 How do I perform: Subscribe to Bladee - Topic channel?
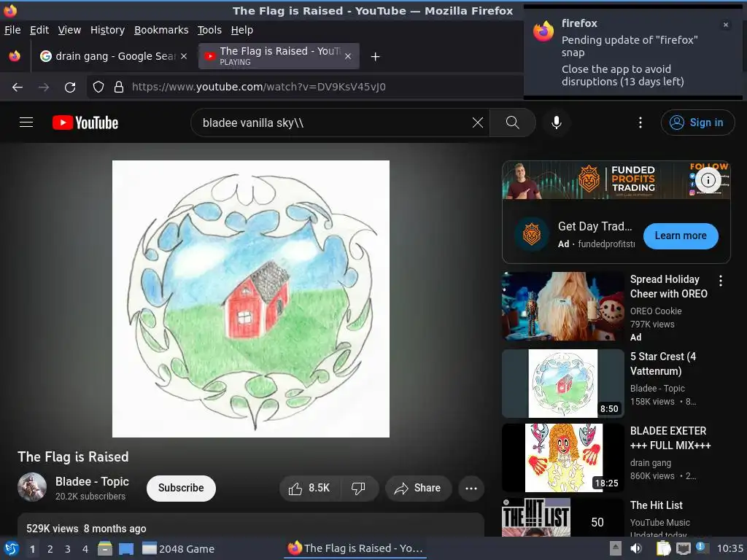[x=181, y=488]
